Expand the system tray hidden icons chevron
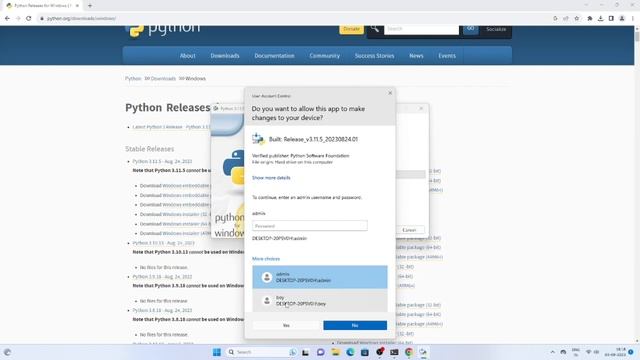Screen dimensions: 640x360 tap(552, 352)
